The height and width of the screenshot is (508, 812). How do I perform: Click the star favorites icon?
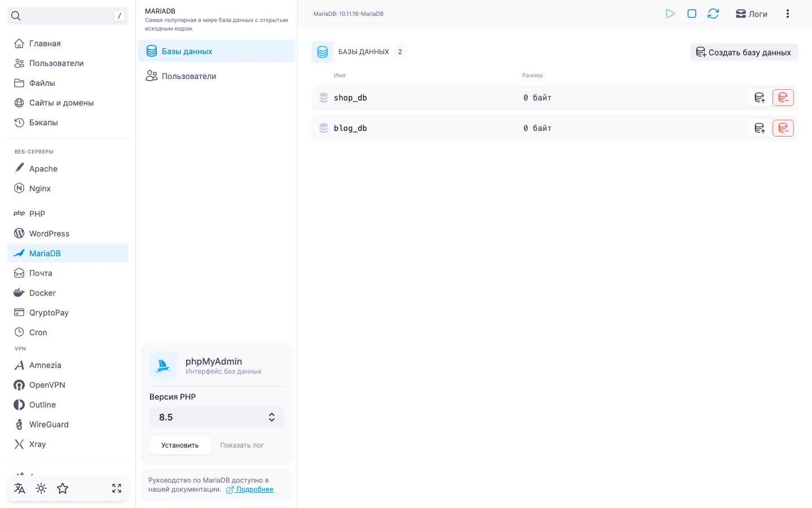63,488
